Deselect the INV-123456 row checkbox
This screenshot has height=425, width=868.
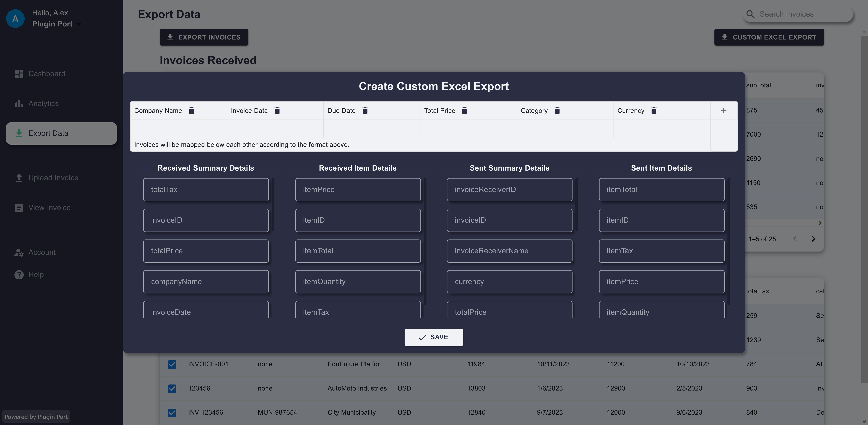172,413
